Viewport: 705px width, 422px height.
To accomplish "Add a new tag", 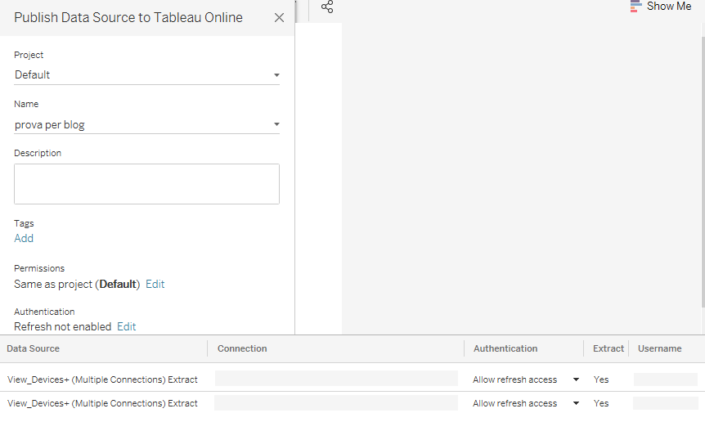I will point(24,238).
